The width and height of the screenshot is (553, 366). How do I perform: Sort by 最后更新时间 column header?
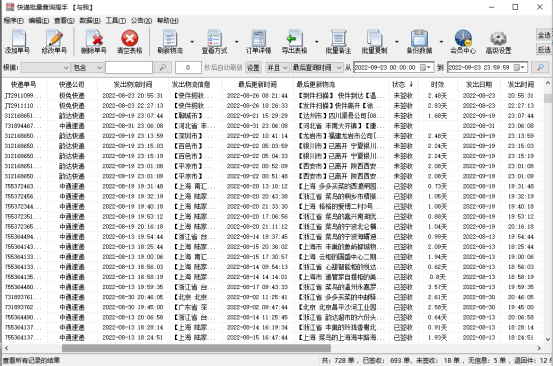pyautogui.click(x=257, y=85)
